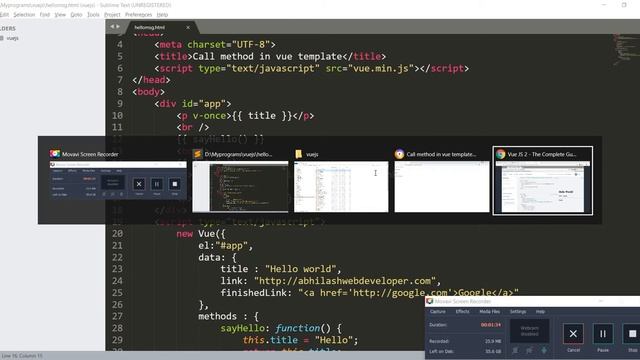Pause the Movavi screen recording
This screenshot has width=640, height=360.
(x=603, y=334)
